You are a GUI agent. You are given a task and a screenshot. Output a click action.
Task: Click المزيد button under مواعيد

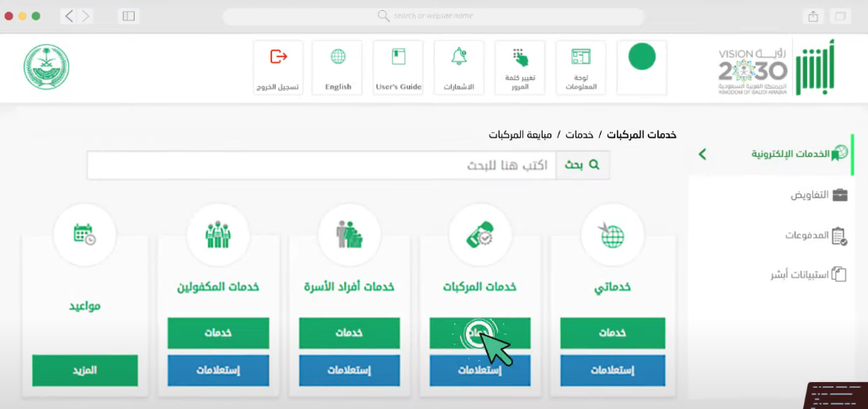click(84, 370)
